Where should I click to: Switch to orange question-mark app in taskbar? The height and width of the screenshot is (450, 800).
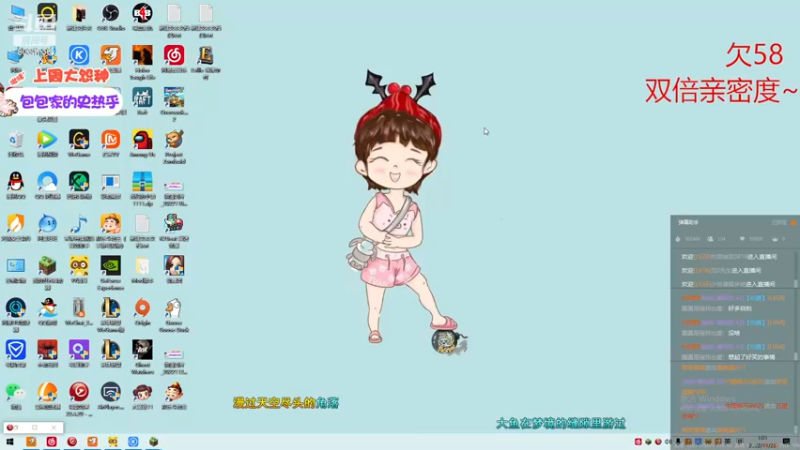[31, 442]
